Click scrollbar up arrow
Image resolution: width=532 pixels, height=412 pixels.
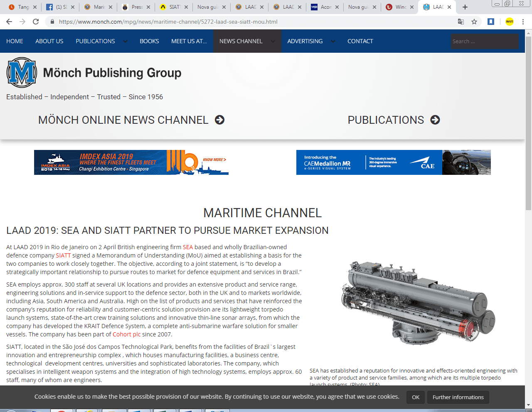click(x=528, y=32)
